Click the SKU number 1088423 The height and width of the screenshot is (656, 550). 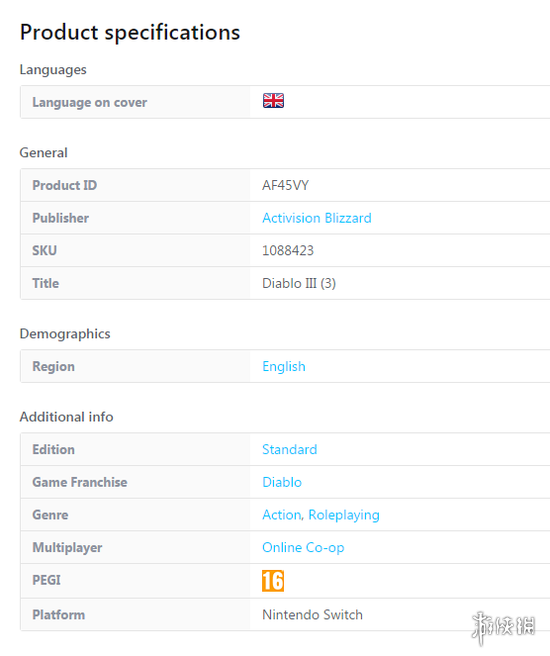pyautogui.click(x=288, y=251)
